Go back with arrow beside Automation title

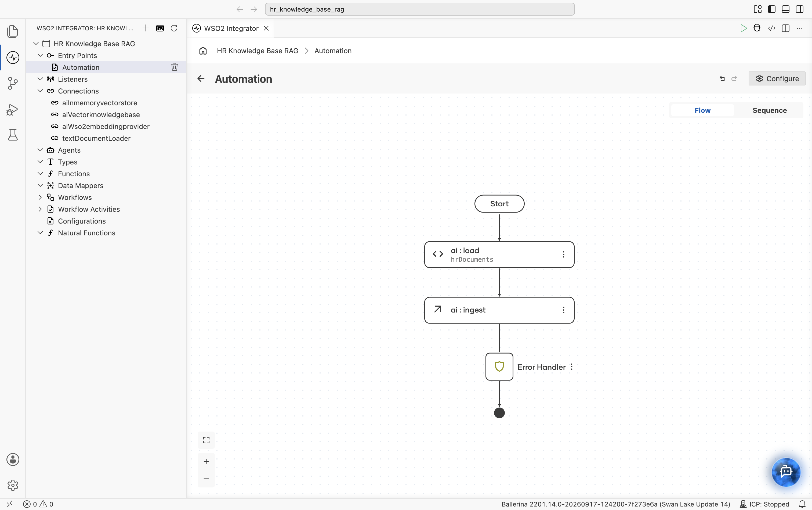(201, 78)
